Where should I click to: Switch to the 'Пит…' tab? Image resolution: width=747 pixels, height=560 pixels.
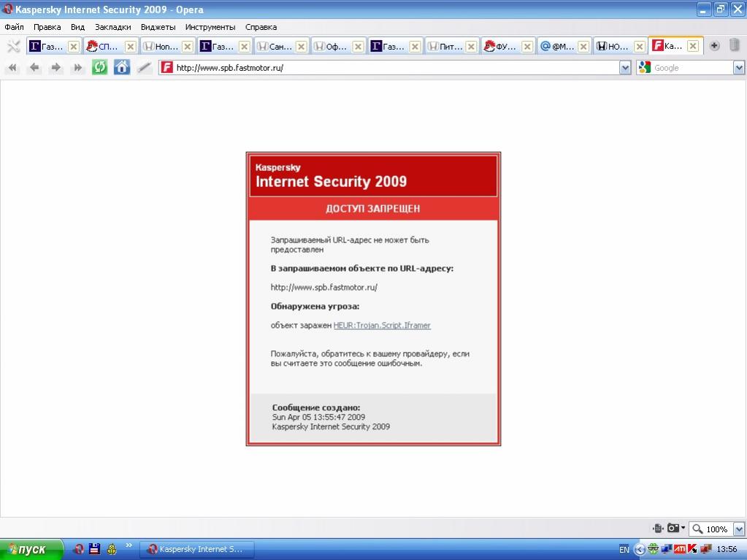point(451,46)
